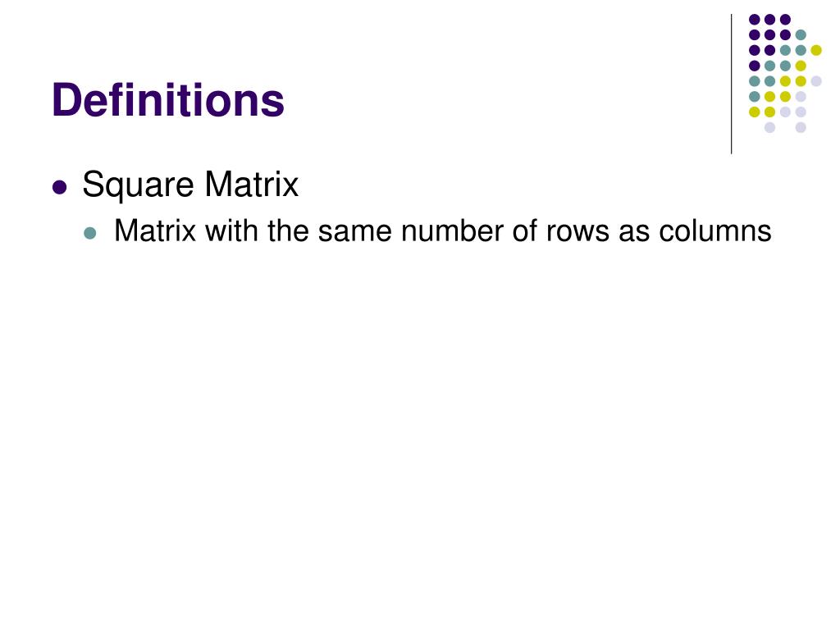The width and height of the screenshot is (840, 630).
Task: Select the only teal dot in sixth dot row
Action: (755, 97)
